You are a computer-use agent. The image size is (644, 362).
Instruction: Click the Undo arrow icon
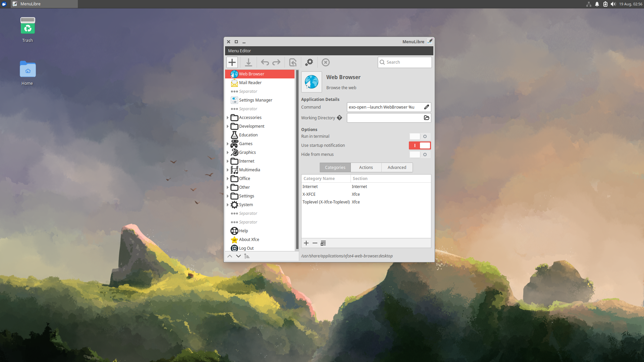click(x=265, y=62)
